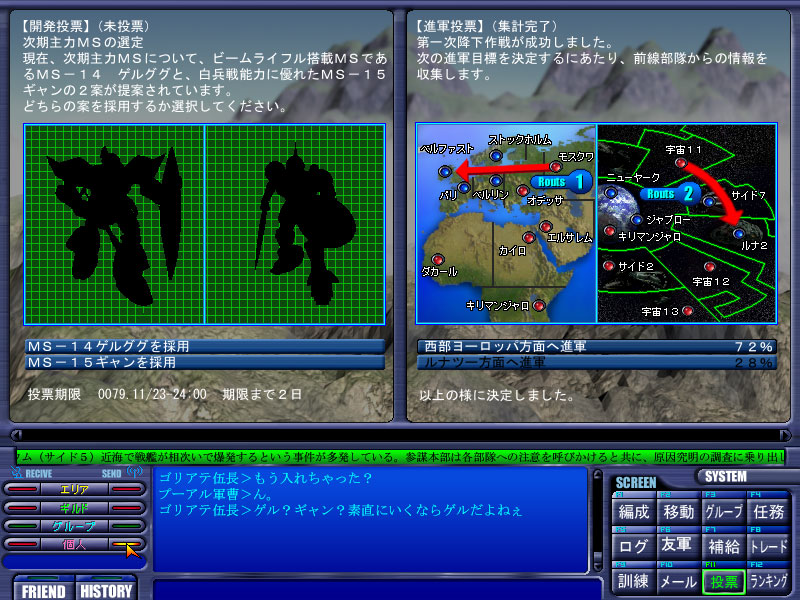
Task: Open the 訓練 (training) screen button
Action: [633, 581]
